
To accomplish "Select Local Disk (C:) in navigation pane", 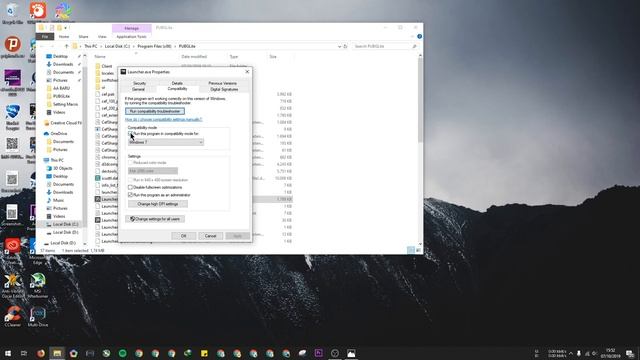I will pos(65,224).
